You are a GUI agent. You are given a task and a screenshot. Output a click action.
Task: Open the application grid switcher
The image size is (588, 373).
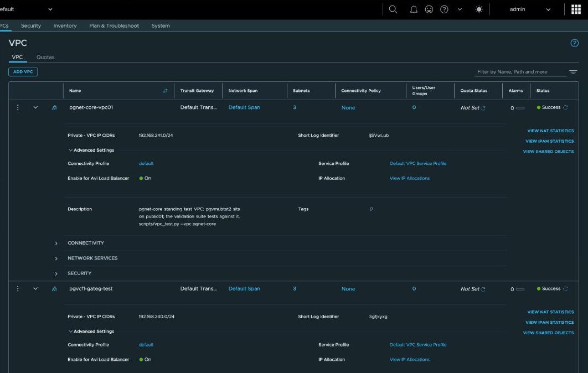coord(576,9)
